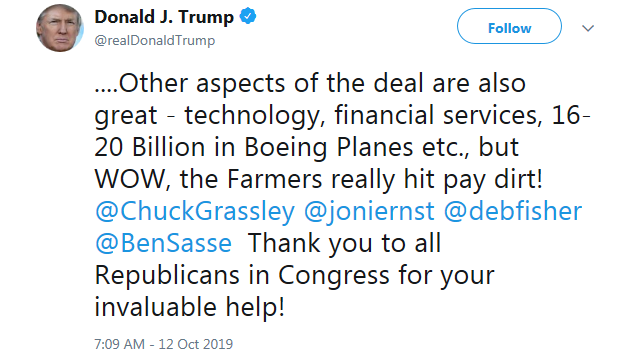Click the 12 Oct 2019 date text
The height and width of the screenshot is (364, 631).
(x=196, y=344)
